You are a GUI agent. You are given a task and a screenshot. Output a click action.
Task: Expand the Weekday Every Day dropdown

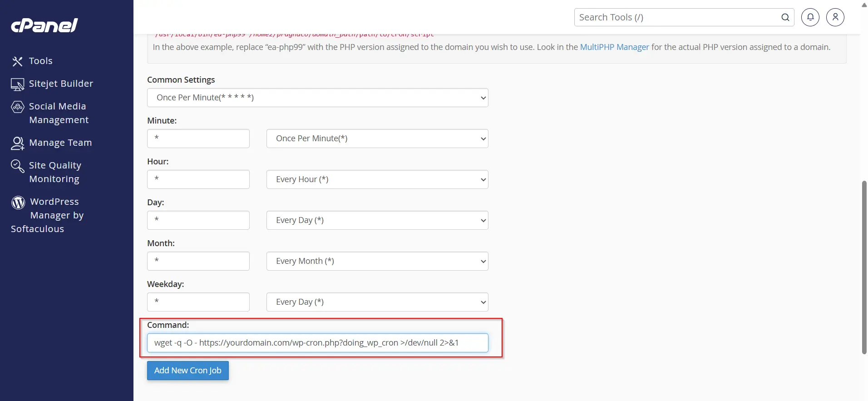(377, 302)
